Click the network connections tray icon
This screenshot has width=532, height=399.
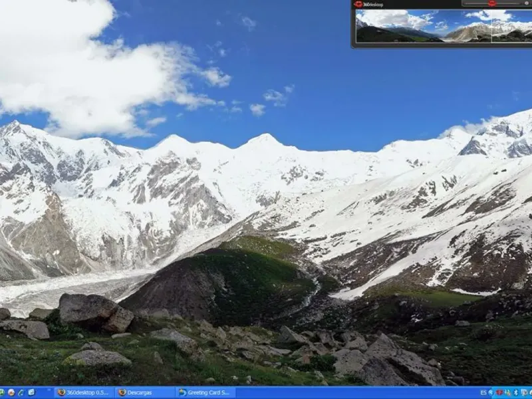point(508,392)
